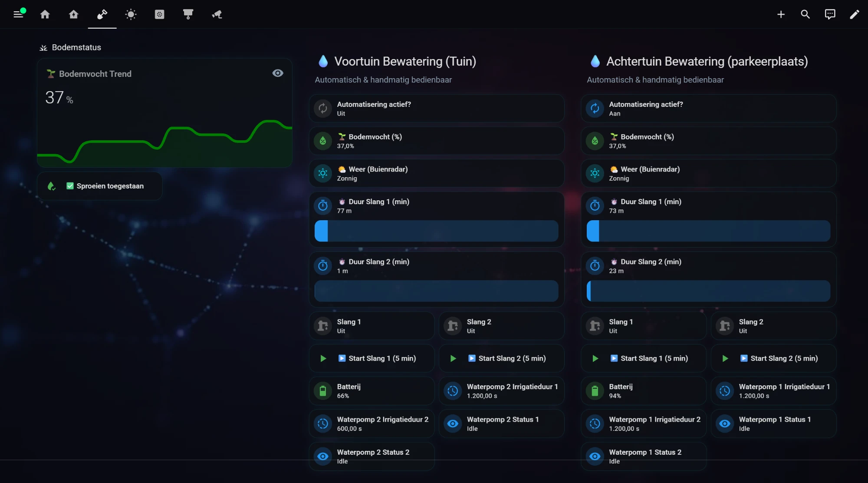Viewport: 868px width, 483px height.
Task: Click Achtertuin Weer Buienradar sun icon
Action: pos(595,173)
